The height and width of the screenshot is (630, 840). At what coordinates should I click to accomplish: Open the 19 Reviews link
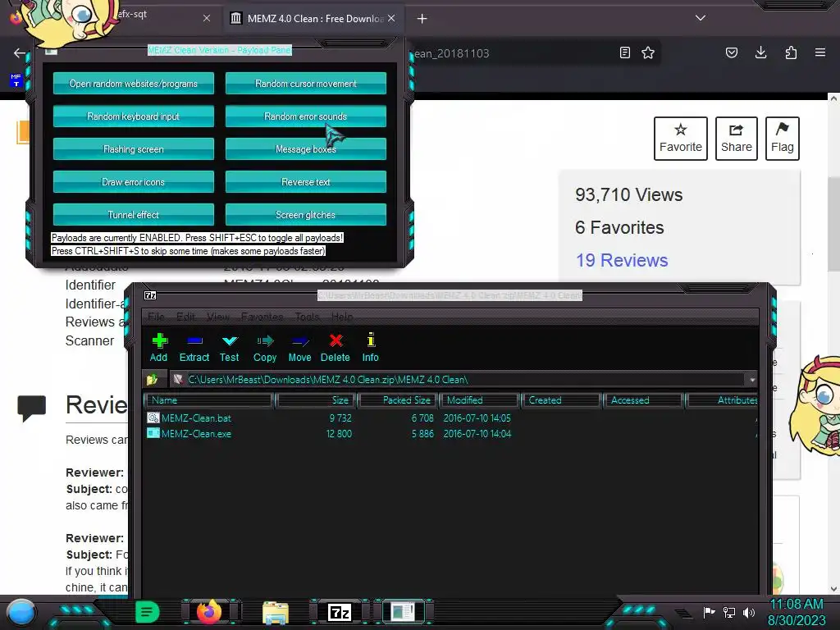[x=622, y=260]
